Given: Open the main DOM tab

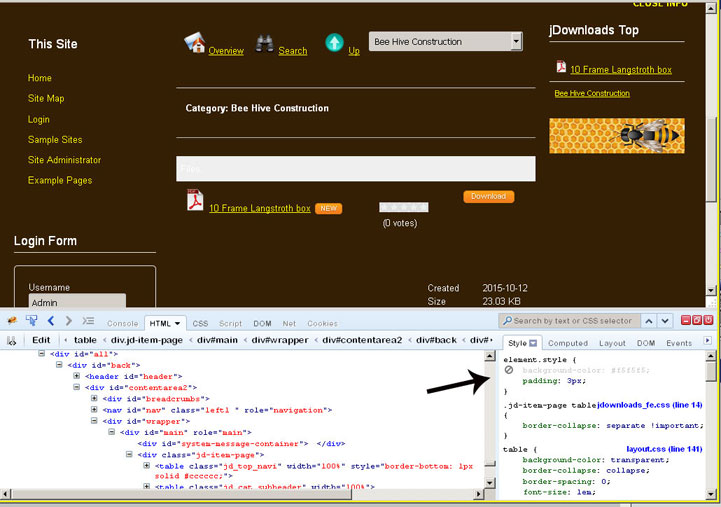Looking at the screenshot, I should tap(262, 324).
